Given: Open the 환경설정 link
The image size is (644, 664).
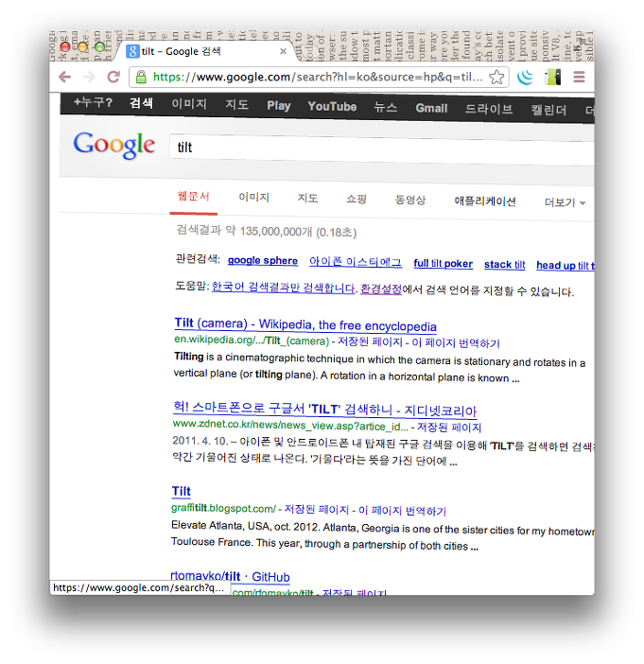Looking at the screenshot, I should [x=381, y=289].
